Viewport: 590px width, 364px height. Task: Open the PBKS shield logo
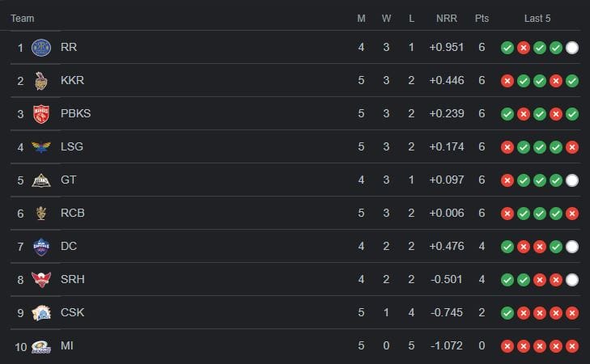(x=41, y=114)
